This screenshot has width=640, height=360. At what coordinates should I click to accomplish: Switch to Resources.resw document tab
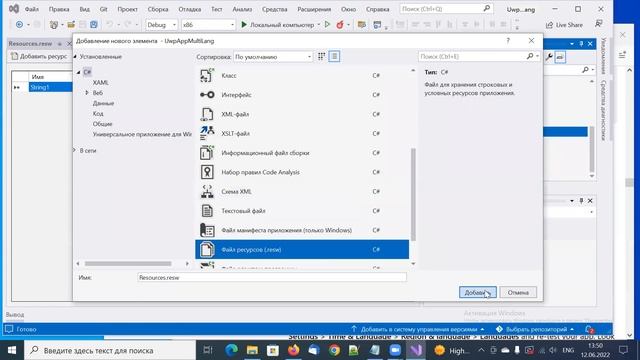tap(30, 43)
